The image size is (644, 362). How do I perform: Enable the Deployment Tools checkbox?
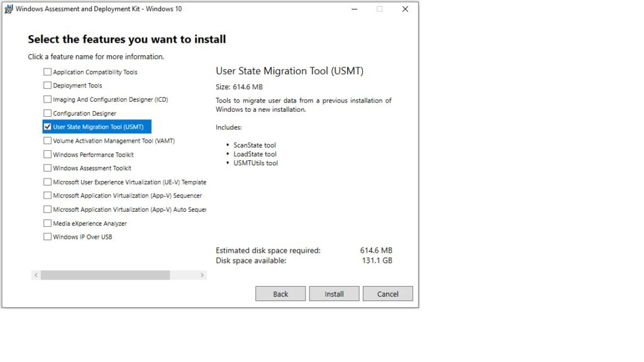click(x=47, y=85)
